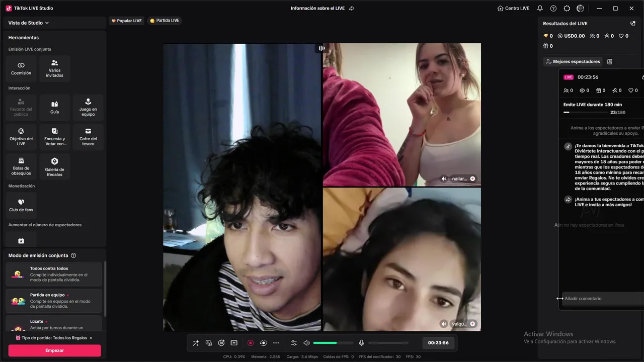Click the FPS del codificador: 30 text
This screenshot has height=362, width=644.
pos(380,357)
